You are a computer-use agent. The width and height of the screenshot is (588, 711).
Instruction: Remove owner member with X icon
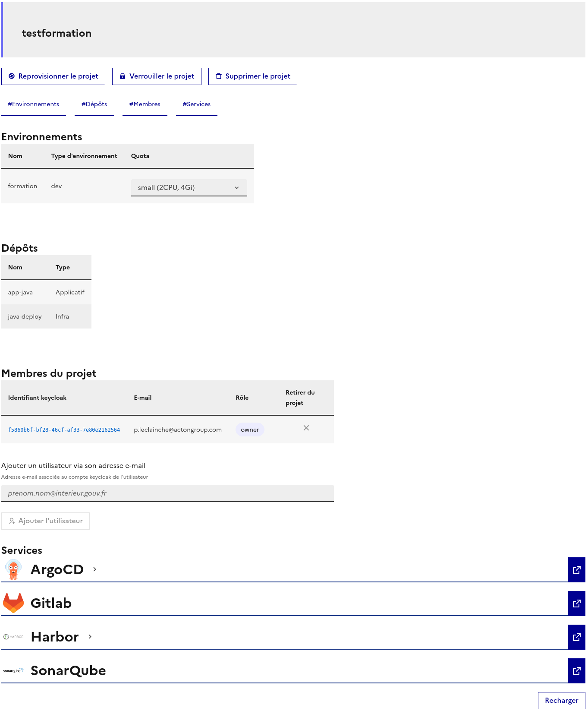tap(306, 428)
